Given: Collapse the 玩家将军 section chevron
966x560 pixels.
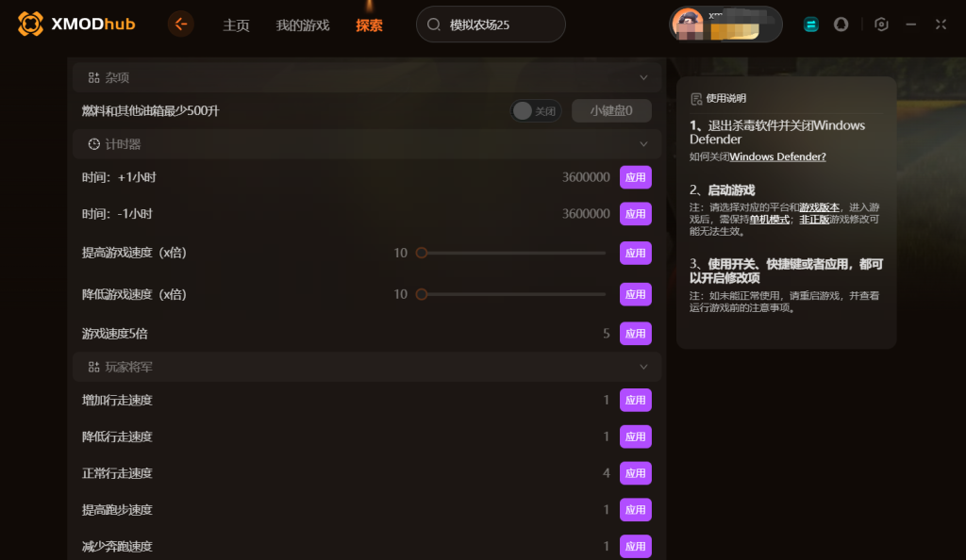Looking at the screenshot, I should coord(643,367).
